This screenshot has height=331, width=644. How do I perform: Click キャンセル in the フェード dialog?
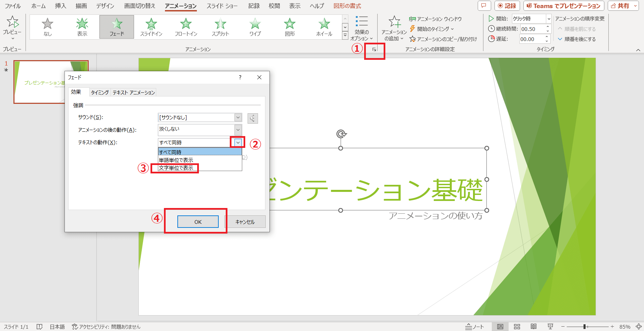click(x=245, y=222)
